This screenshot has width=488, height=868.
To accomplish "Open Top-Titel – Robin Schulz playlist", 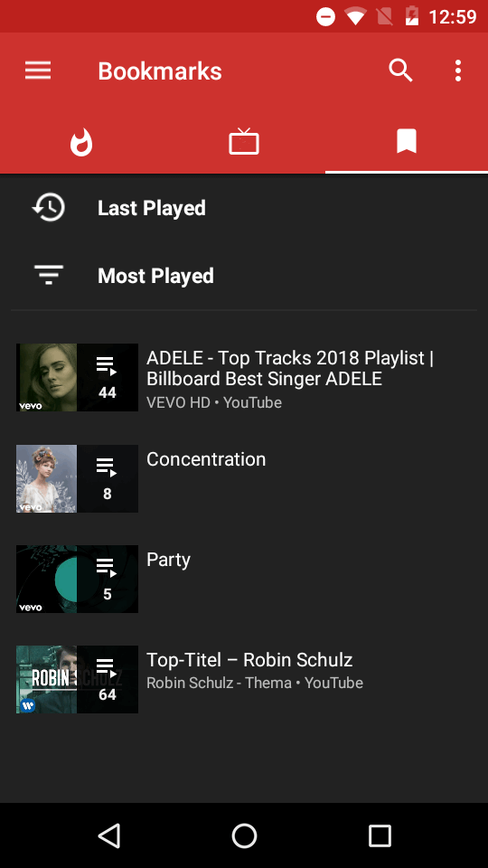I will pos(244,679).
